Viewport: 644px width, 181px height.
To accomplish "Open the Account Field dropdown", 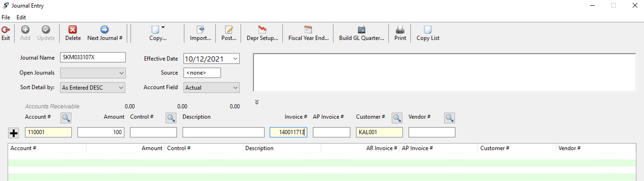I will (x=235, y=87).
